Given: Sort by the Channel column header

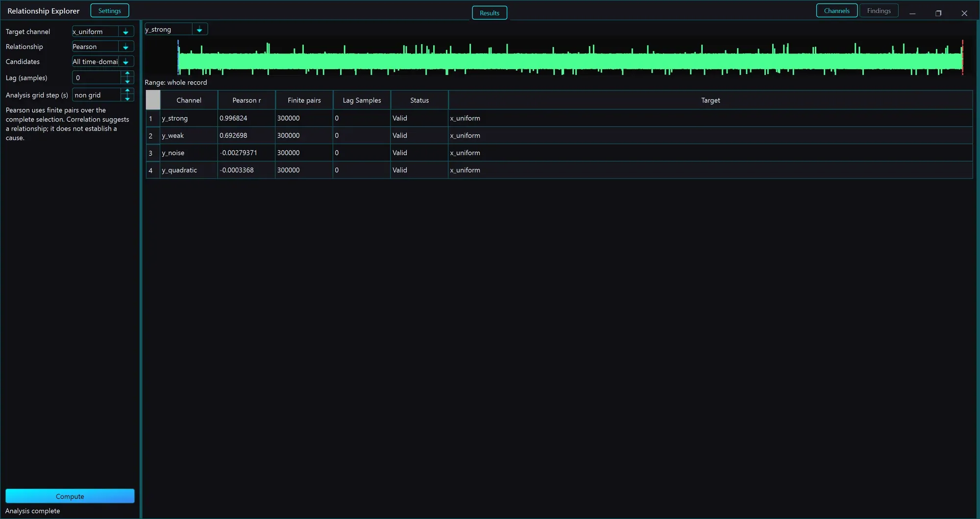Looking at the screenshot, I should [x=189, y=100].
